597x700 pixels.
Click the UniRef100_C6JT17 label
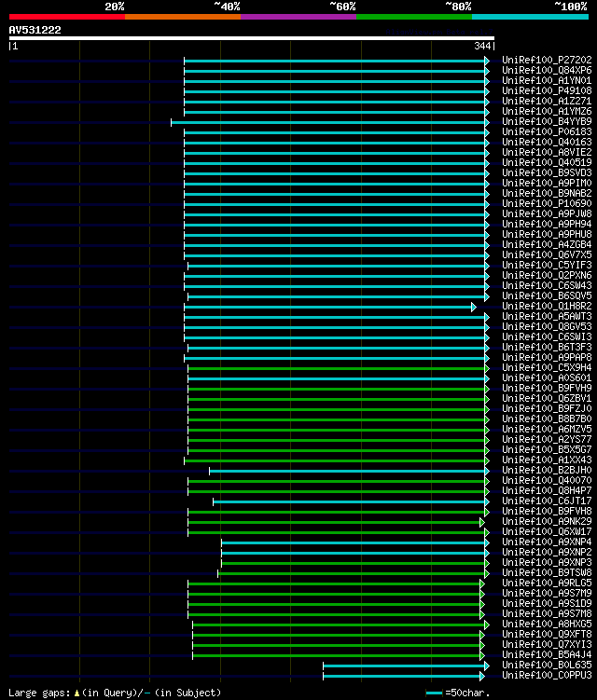tap(547, 501)
